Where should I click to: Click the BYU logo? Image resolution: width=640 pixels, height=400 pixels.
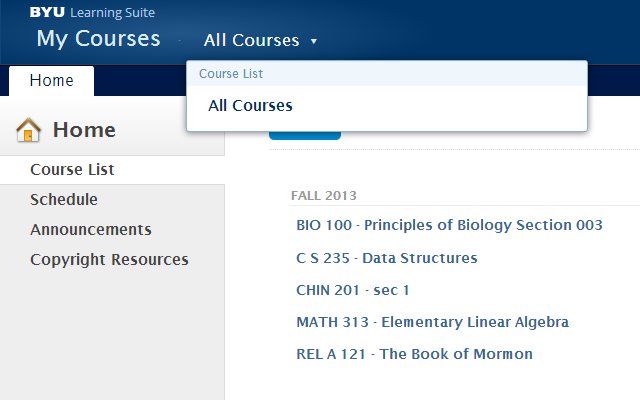tap(47, 13)
